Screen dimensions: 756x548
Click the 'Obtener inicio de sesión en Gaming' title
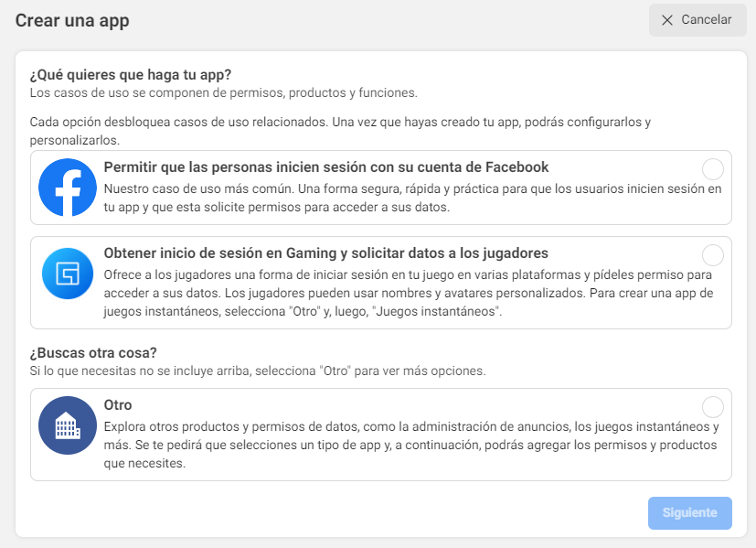325,253
